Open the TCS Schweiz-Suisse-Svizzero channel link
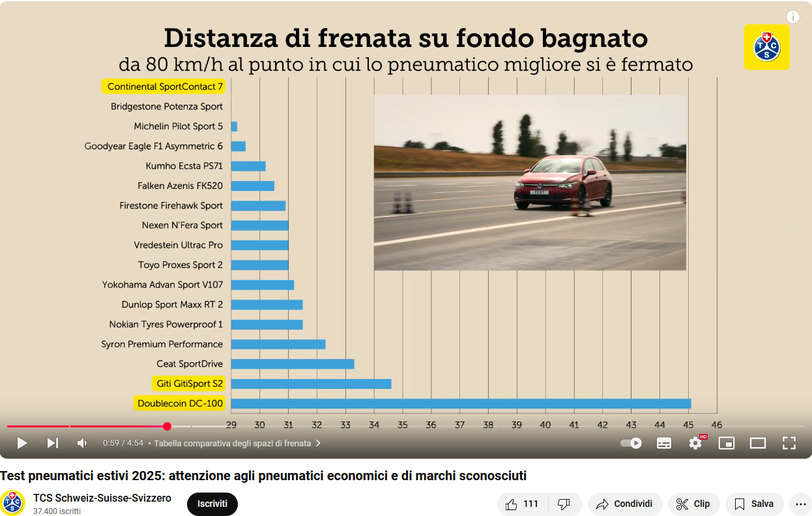 pos(102,498)
